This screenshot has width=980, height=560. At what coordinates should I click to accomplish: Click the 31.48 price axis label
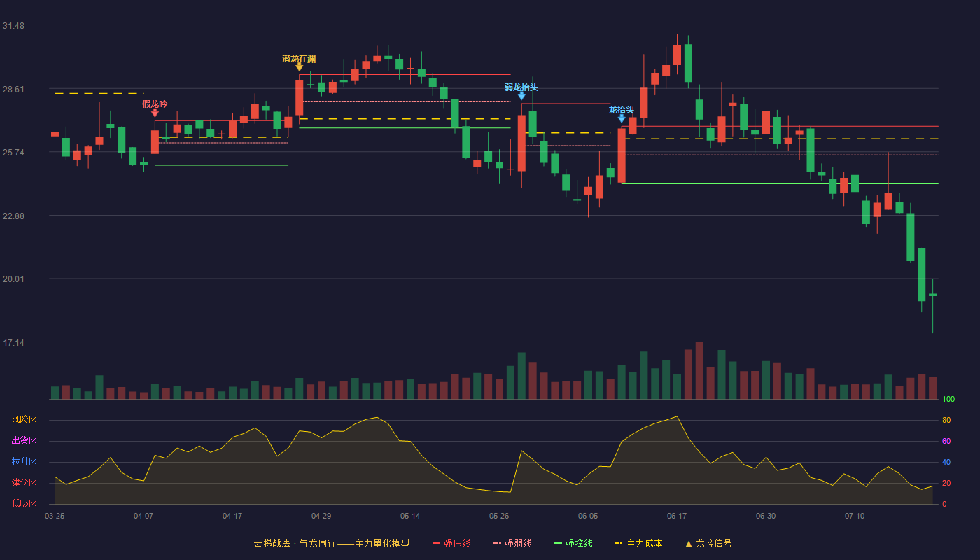pos(13,26)
